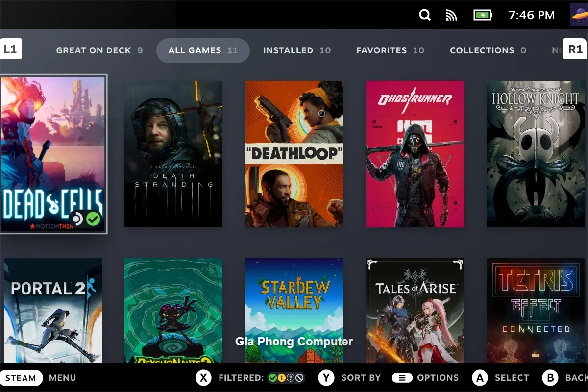The image size is (588, 392).
Task: Open the Favorites tab
Action: (391, 50)
